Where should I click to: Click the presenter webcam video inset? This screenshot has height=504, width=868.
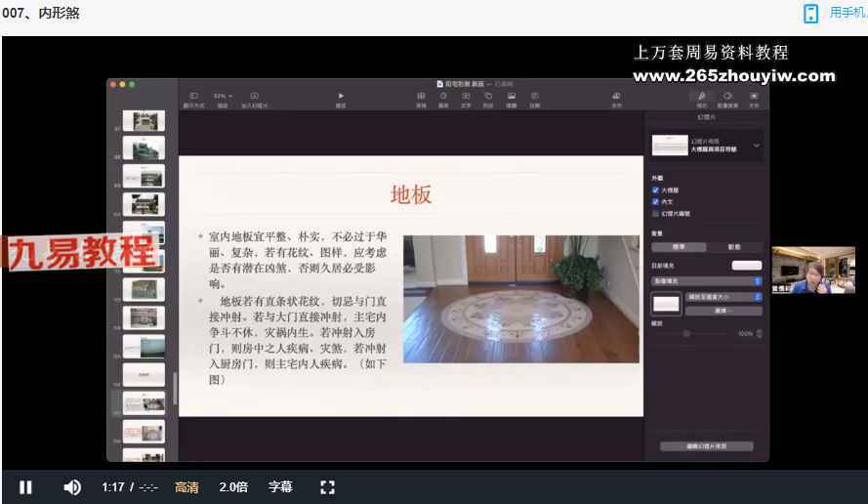[813, 270]
